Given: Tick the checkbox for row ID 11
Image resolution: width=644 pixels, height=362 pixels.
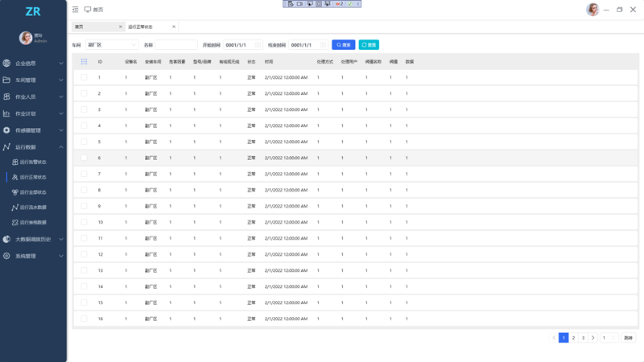Looking at the screenshot, I should point(85,238).
